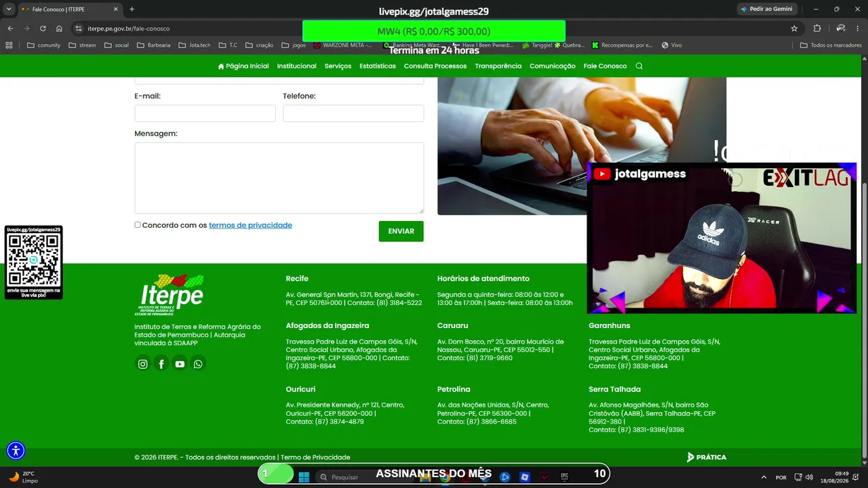Click the 'Pedir ao Gemini' button

767,9
